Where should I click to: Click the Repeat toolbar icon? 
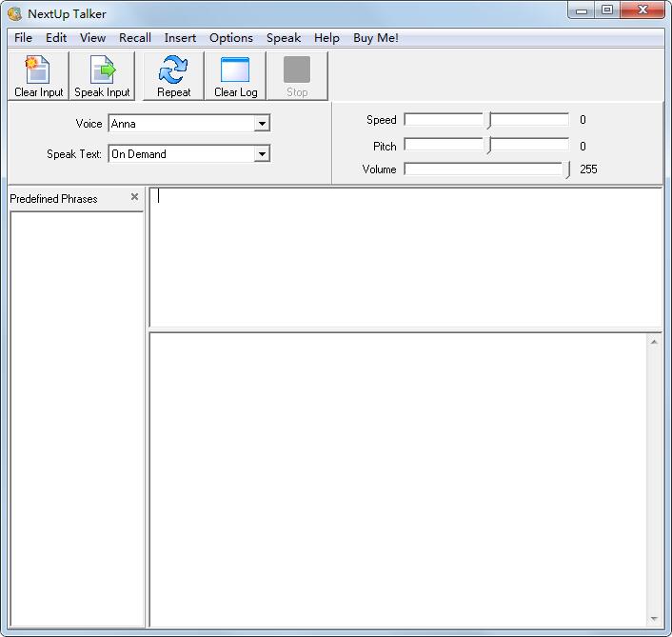click(x=173, y=76)
